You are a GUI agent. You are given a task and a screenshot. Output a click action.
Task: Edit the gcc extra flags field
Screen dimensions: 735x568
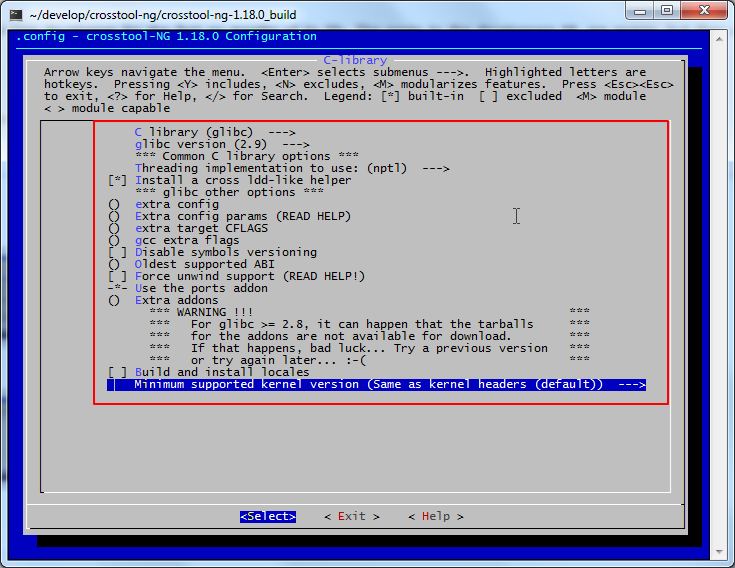tap(173, 240)
